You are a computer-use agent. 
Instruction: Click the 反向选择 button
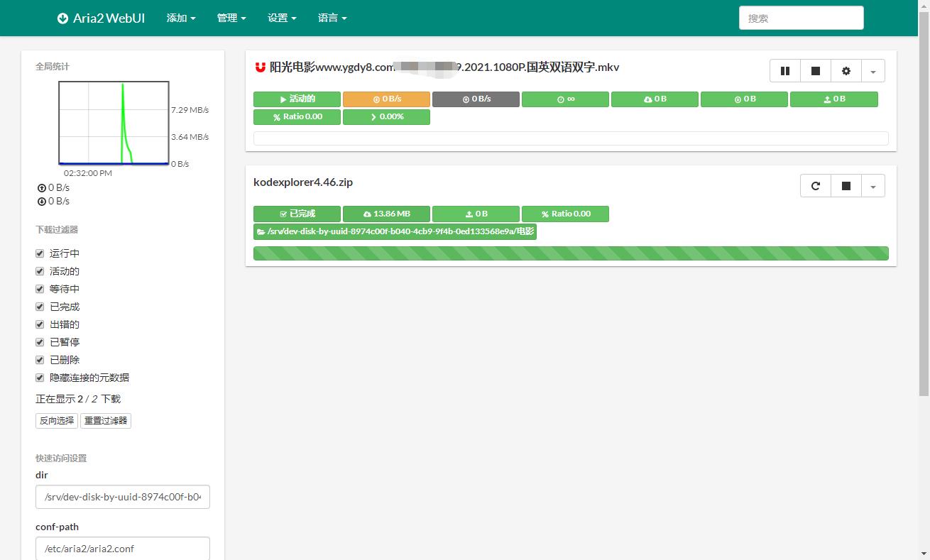[57, 421]
